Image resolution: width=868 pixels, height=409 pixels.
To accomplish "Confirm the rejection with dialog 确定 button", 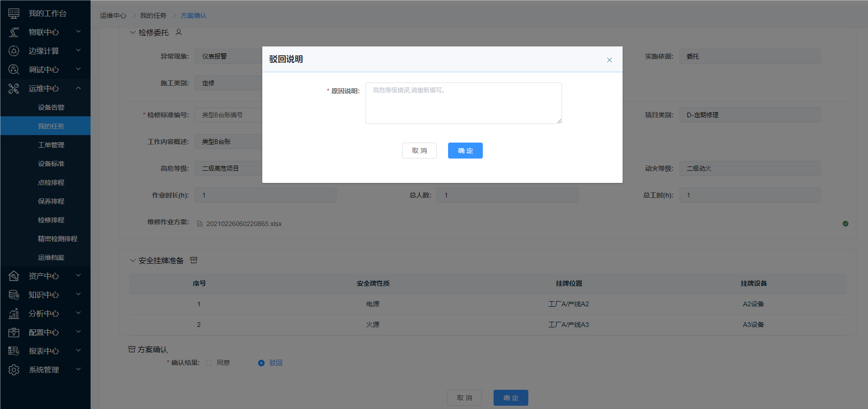I will point(465,151).
